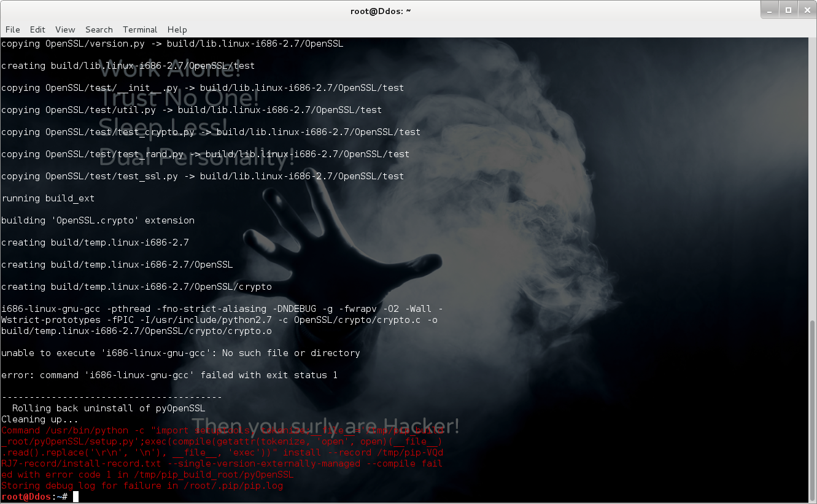Open the Help menu
817x504 pixels.
pyautogui.click(x=177, y=29)
